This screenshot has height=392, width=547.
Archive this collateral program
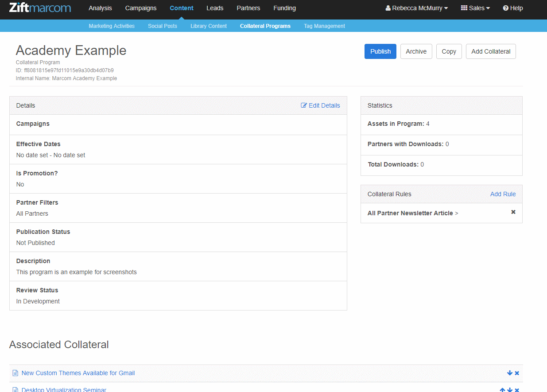[416, 51]
